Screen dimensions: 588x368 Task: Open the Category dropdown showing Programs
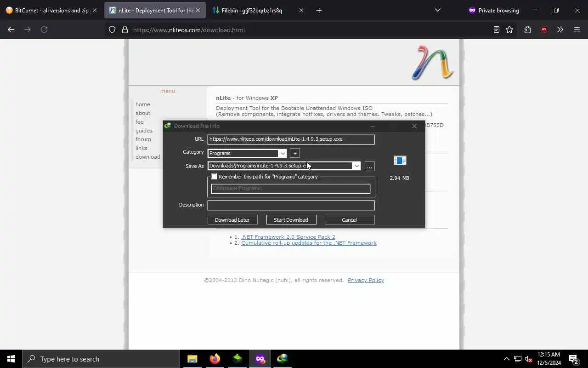[283, 153]
